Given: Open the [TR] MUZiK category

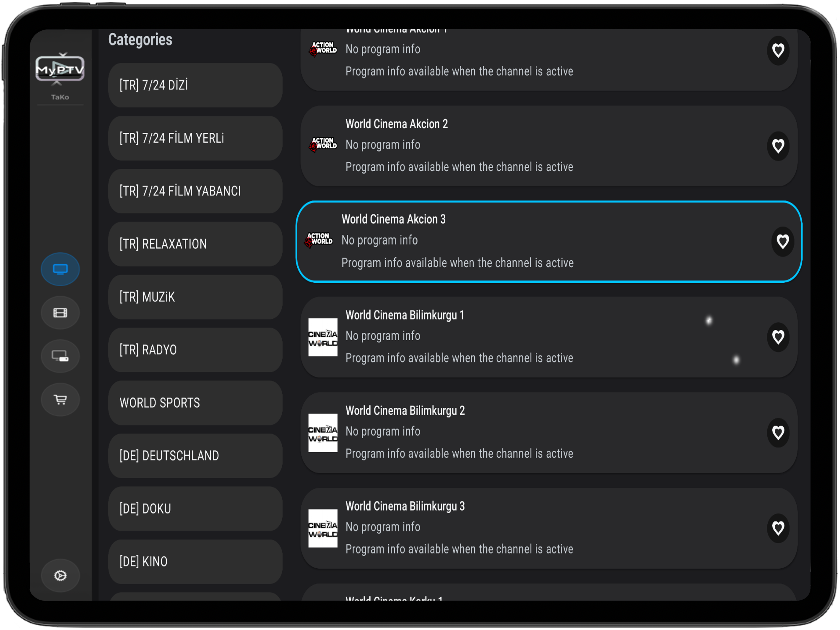Looking at the screenshot, I should pyautogui.click(x=195, y=297).
